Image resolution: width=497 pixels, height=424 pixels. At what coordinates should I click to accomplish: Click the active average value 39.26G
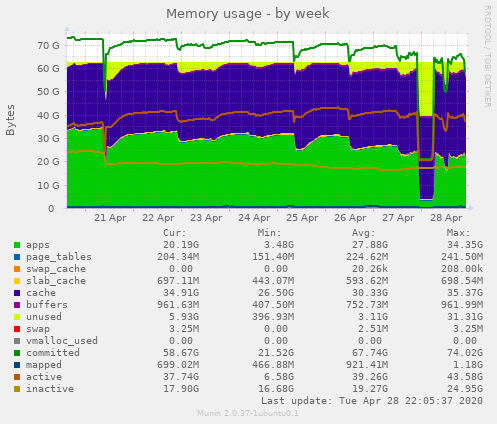pos(370,377)
